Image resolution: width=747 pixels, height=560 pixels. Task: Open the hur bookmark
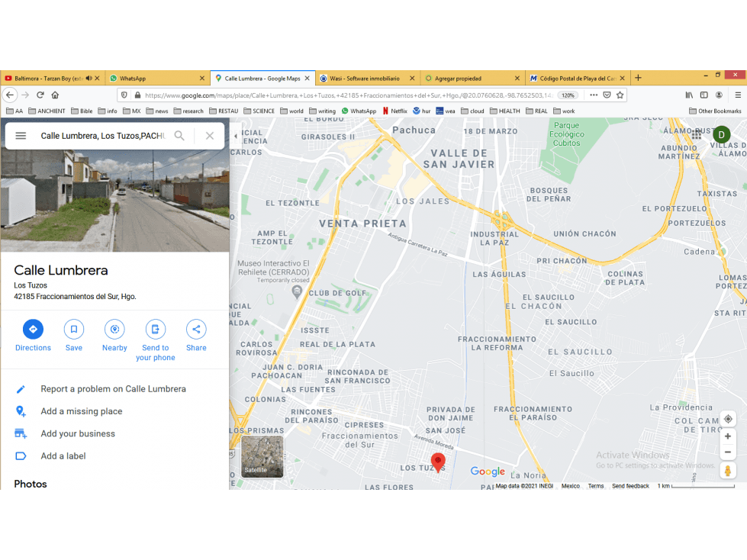click(x=422, y=111)
